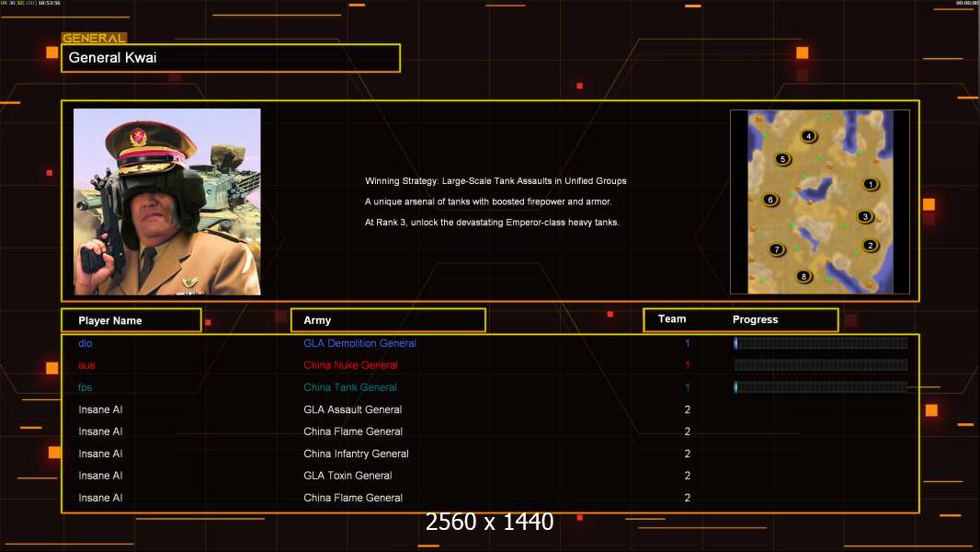Click GLA Assault General army entry
Viewport: 980px width, 552px height.
pos(352,409)
